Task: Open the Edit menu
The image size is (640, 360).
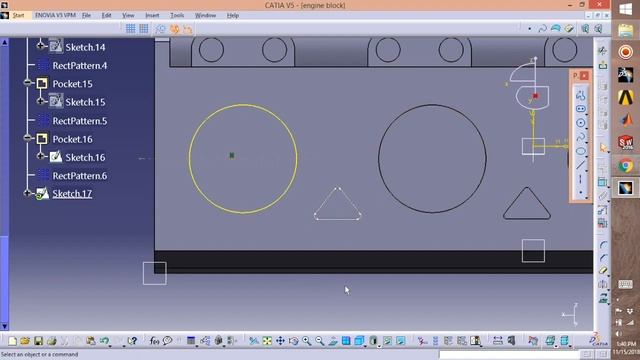Action: [106, 16]
